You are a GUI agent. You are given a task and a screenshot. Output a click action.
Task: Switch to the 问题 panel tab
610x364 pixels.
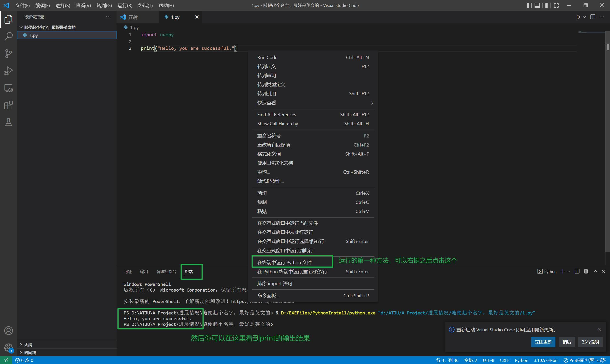[x=127, y=272]
